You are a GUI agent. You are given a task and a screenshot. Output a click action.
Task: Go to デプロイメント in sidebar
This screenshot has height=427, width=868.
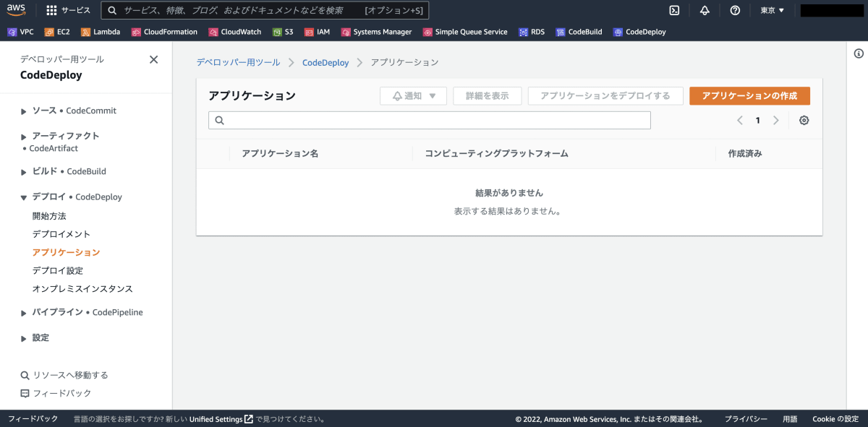tap(61, 234)
